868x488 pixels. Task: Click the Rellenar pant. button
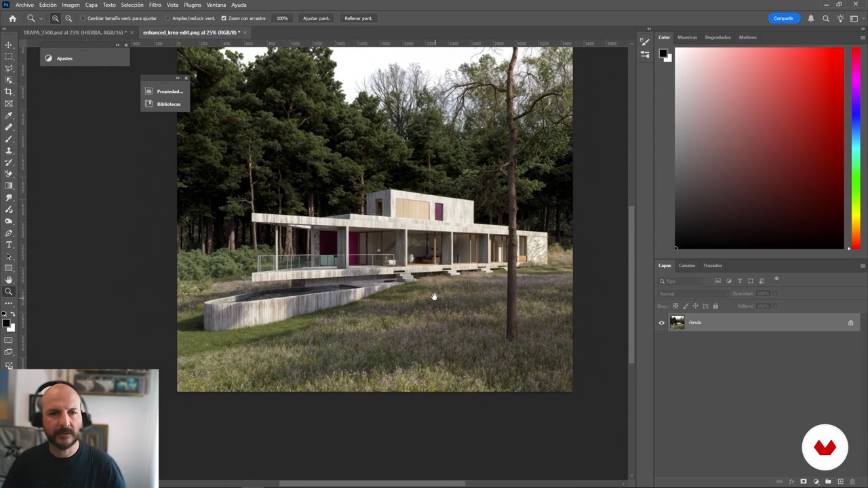coord(358,18)
